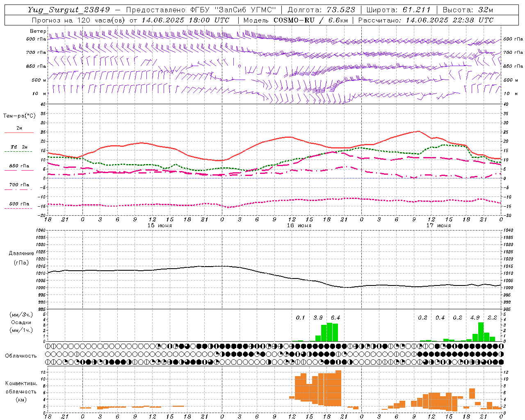Click the precipitation total "2.2"
This screenshot has width=525, height=420.
tap(492, 317)
